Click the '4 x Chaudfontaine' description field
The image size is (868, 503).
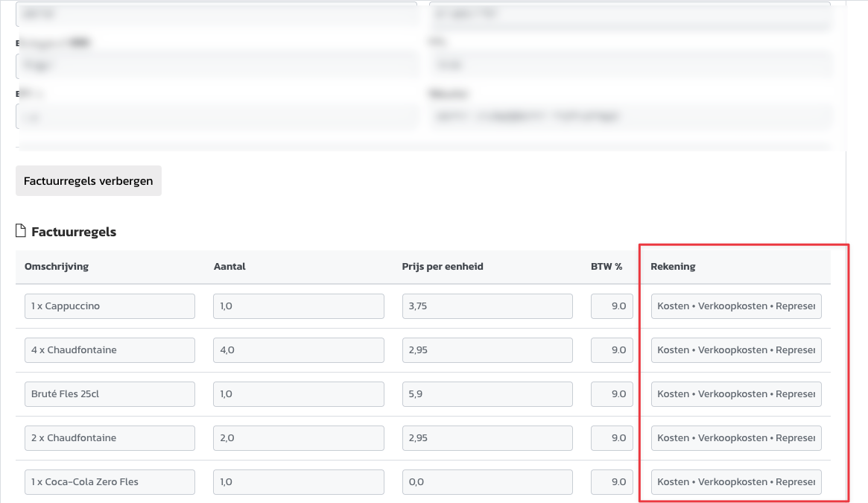tap(110, 350)
